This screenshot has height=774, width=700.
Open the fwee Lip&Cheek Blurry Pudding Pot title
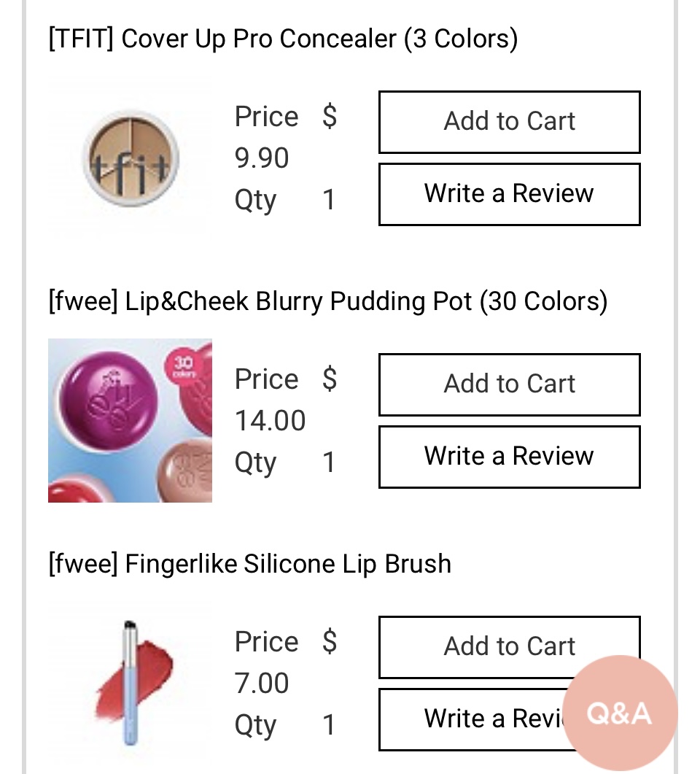[x=327, y=301]
